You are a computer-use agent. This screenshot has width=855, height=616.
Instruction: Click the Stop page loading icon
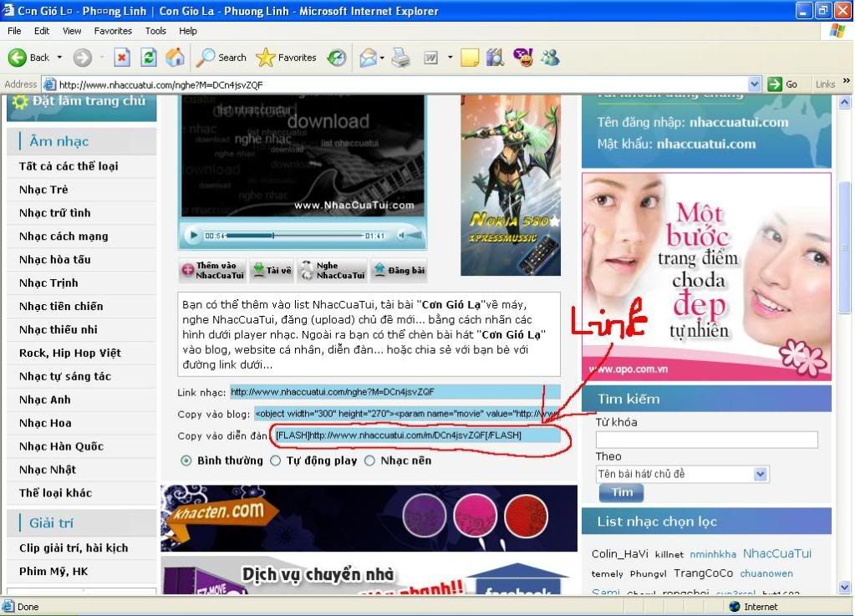click(x=121, y=57)
